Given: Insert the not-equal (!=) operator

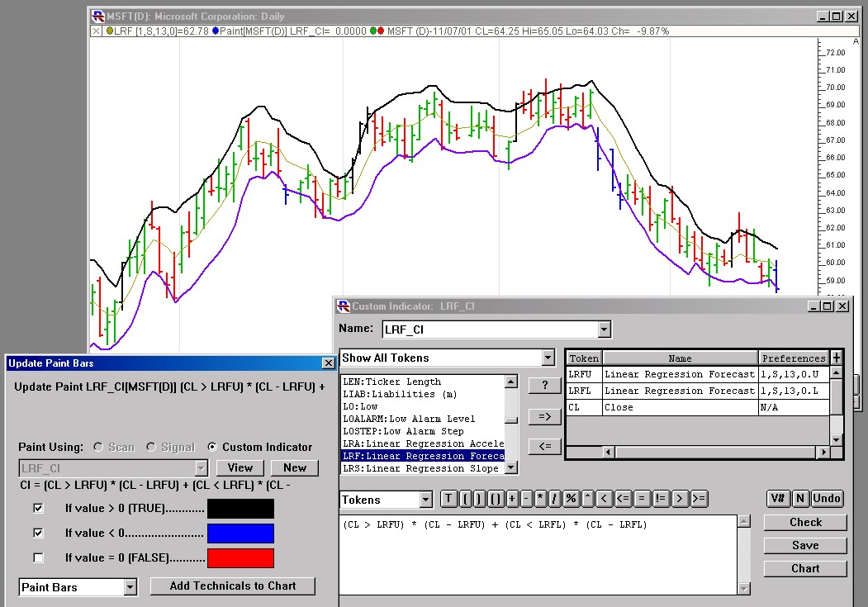Looking at the screenshot, I should click(x=661, y=499).
